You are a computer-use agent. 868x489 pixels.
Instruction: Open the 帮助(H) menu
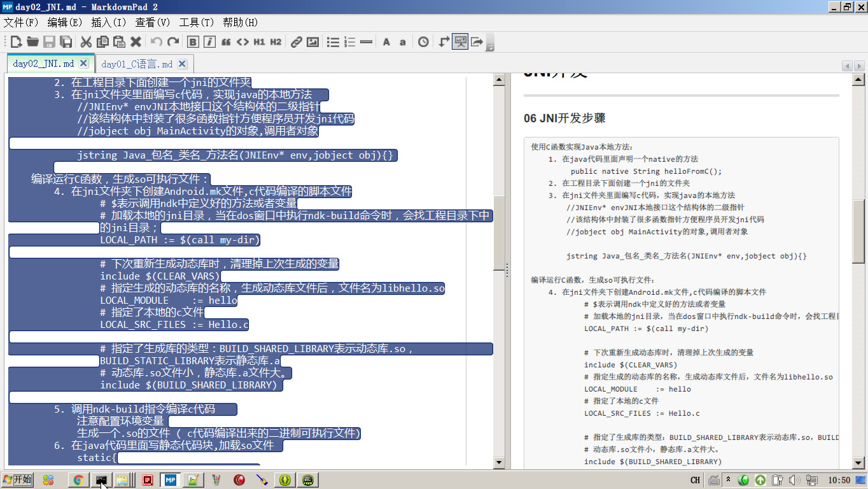(x=241, y=22)
